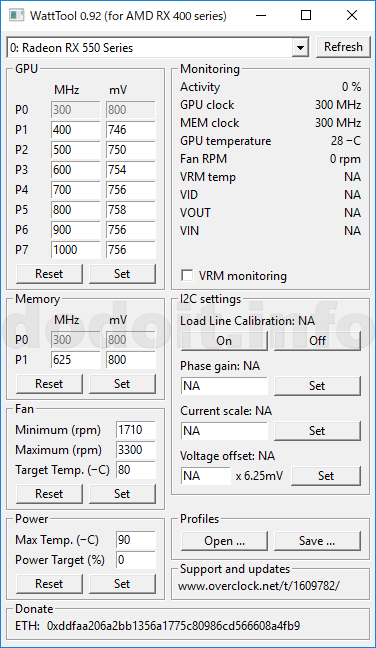This screenshot has height=648, width=376.
Task: Select the Power Target percent field
Action: pyautogui.click(x=136, y=560)
